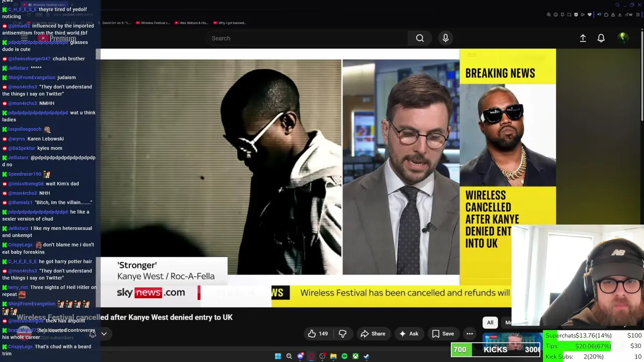Viewport: 644px width, 362px height.
Task: Click the speaker icon in browser toolbar
Action: pos(599,15)
